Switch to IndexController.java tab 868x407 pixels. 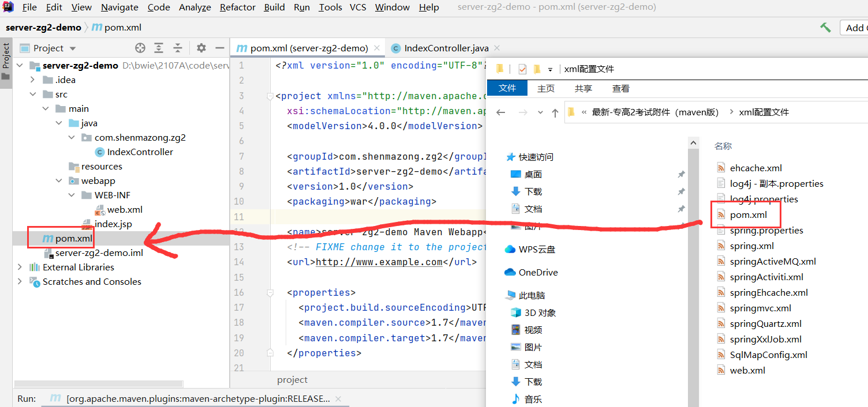point(446,48)
